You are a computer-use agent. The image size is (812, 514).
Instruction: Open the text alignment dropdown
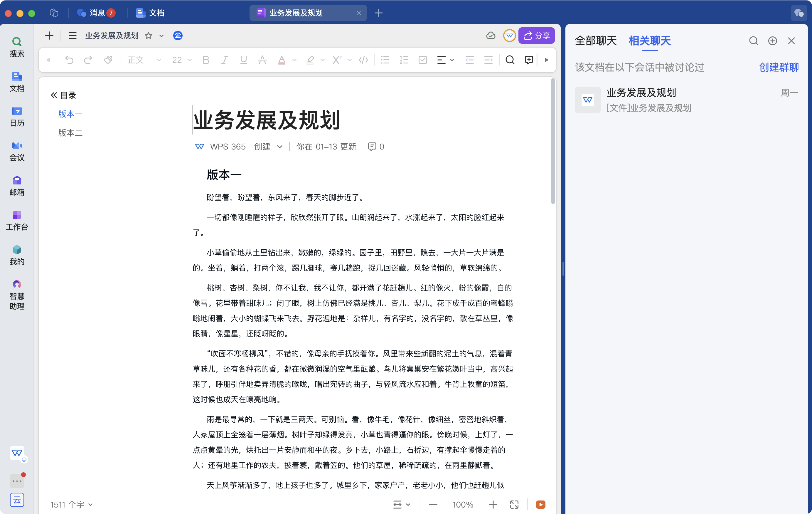pos(445,60)
